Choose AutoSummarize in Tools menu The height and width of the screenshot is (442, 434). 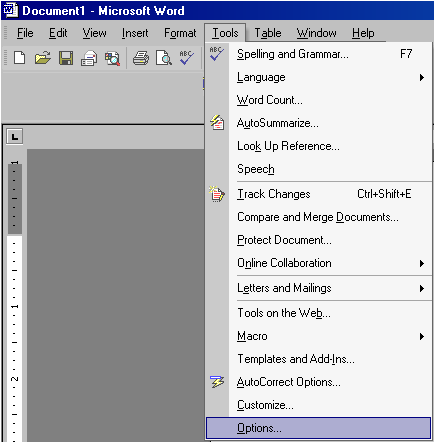click(318, 123)
